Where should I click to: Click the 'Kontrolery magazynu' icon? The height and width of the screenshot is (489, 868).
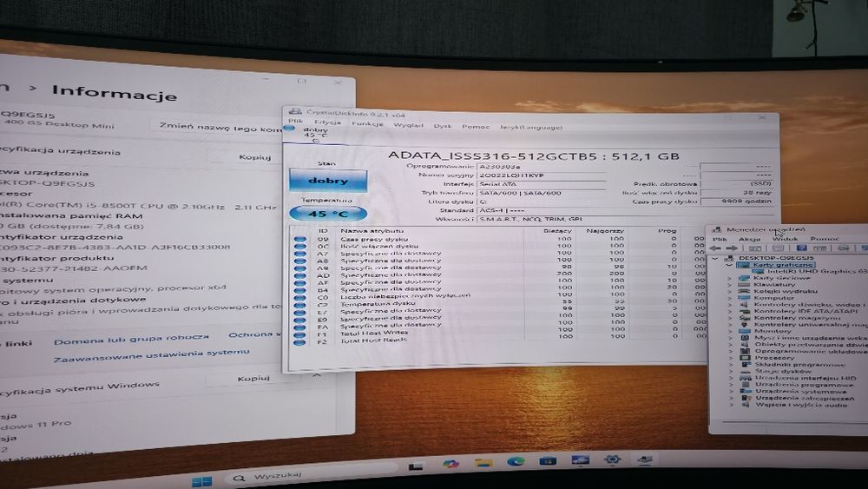pos(745,318)
